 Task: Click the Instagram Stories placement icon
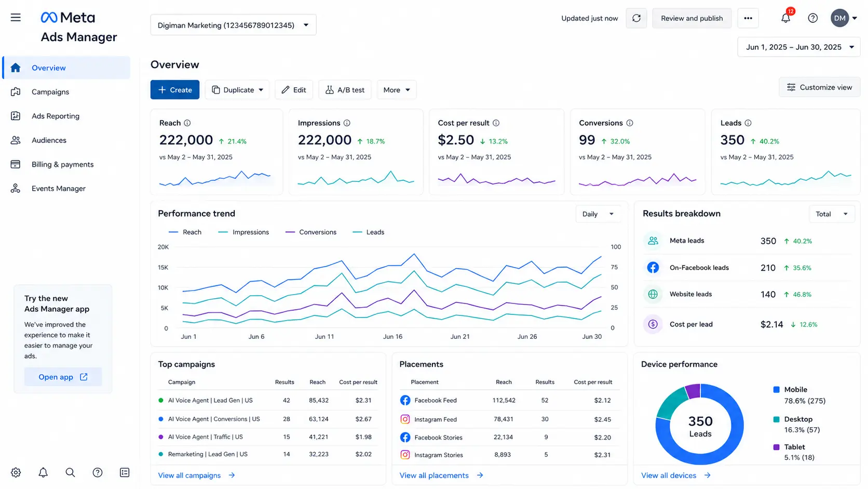[x=405, y=455]
